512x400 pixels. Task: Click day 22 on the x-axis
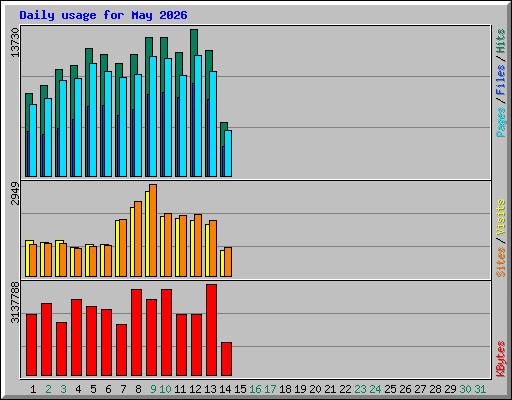345,389
